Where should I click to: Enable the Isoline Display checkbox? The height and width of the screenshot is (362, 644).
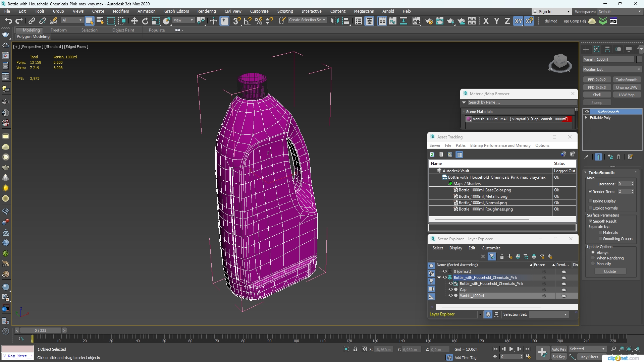pos(590,201)
